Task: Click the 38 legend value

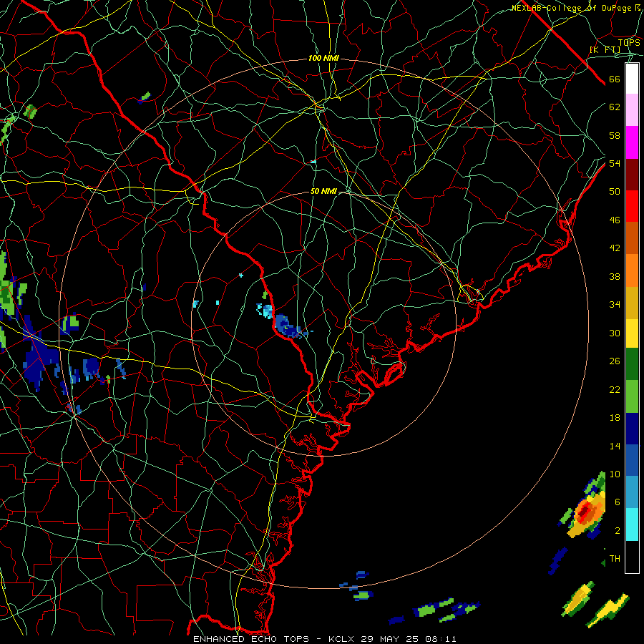Action: pos(615,277)
